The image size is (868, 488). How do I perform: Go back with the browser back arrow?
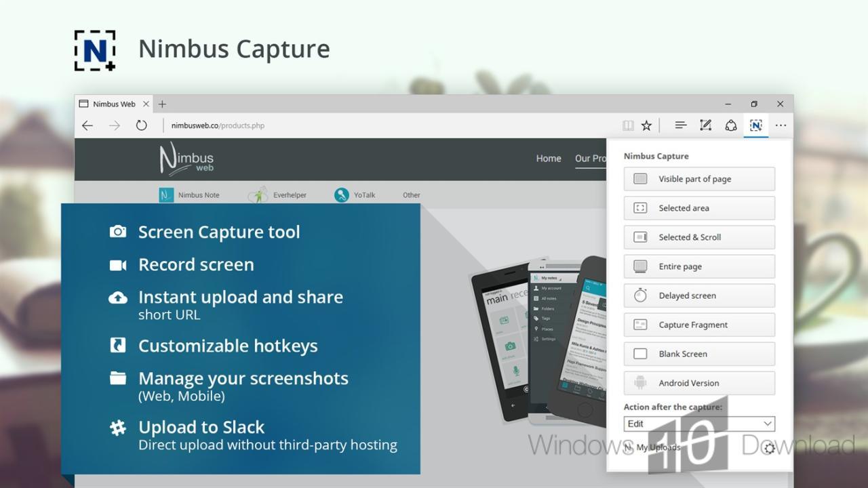(x=87, y=125)
